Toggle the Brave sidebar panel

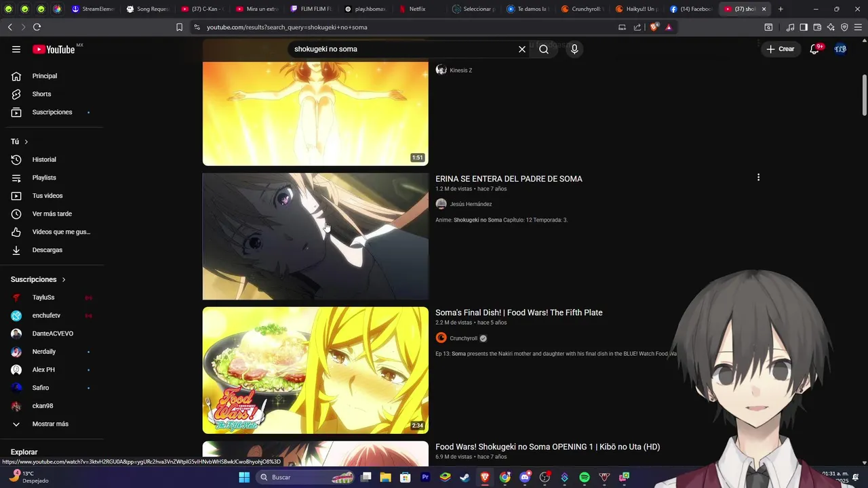pyautogui.click(x=804, y=27)
